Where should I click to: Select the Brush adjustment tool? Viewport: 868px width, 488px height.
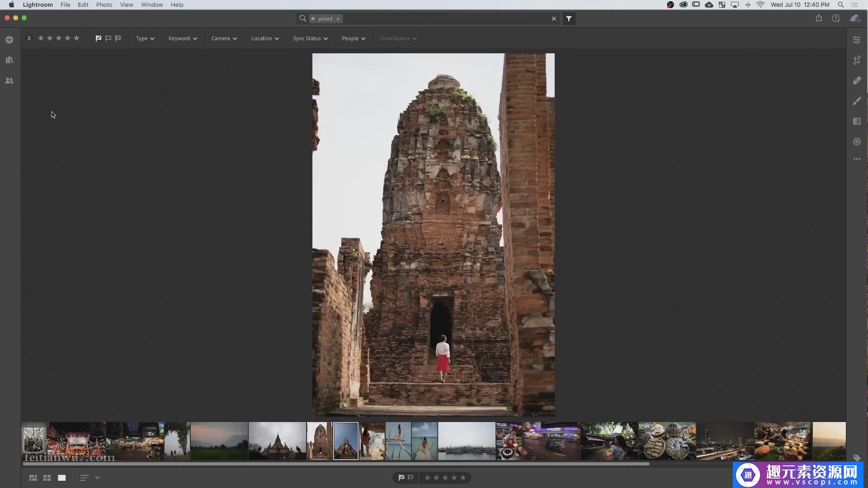[x=857, y=101]
